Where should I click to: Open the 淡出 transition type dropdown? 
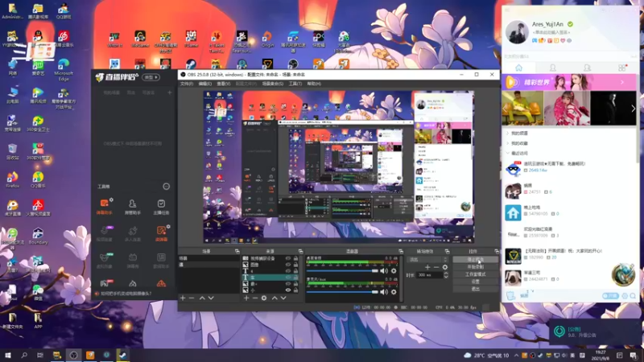pos(427,259)
